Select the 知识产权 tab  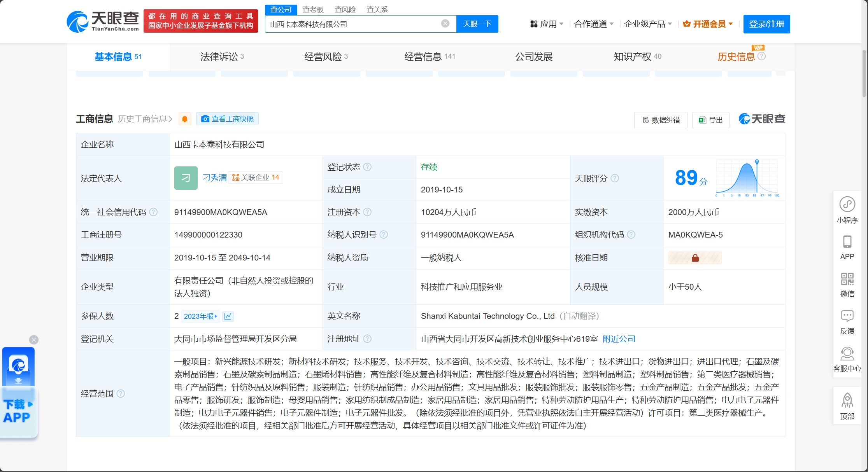click(637, 57)
